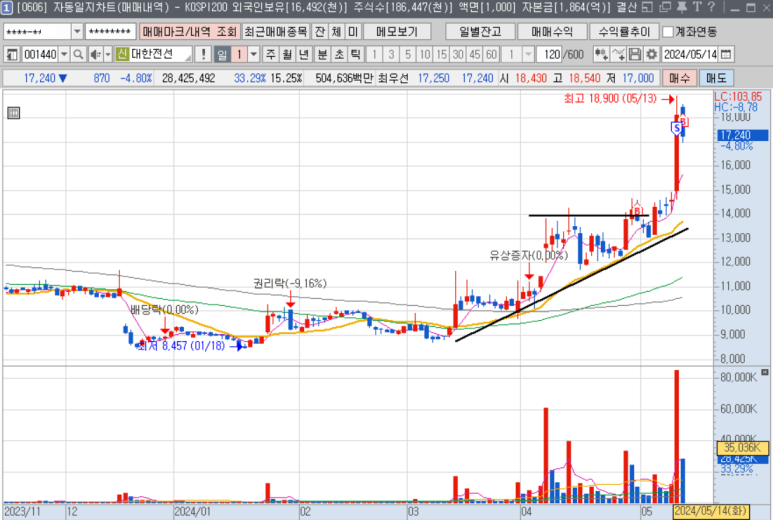Expand the stock code 001440 dropdown
Screen dimensions: 773x520
65,54
